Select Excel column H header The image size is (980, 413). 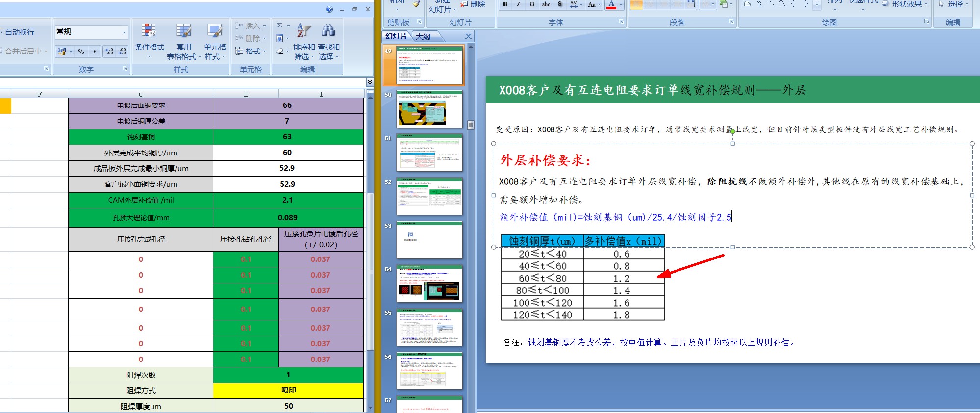(x=246, y=94)
